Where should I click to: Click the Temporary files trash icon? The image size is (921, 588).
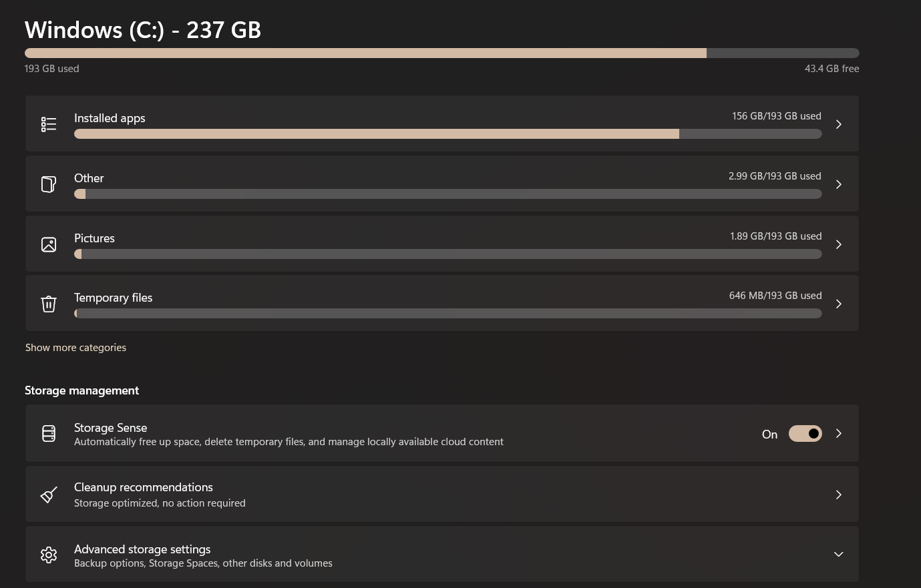[49, 303]
